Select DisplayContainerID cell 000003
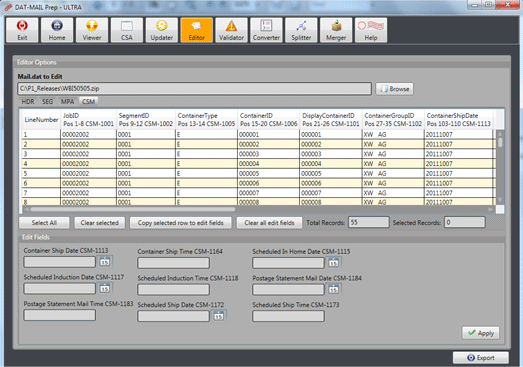This screenshot has height=367, width=523. pyautogui.click(x=331, y=154)
